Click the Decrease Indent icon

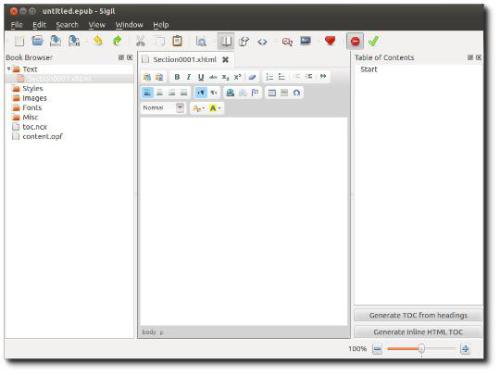pyautogui.click(x=297, y=77)
